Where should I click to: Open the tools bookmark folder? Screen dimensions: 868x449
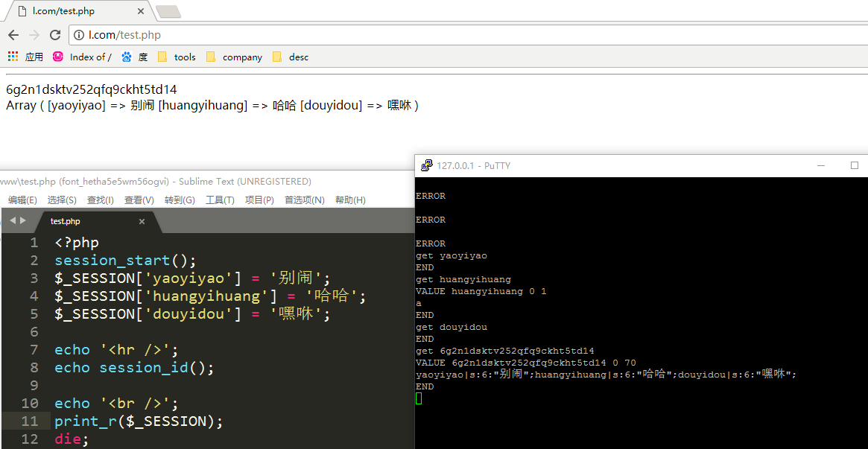click(x=177, y=57)
